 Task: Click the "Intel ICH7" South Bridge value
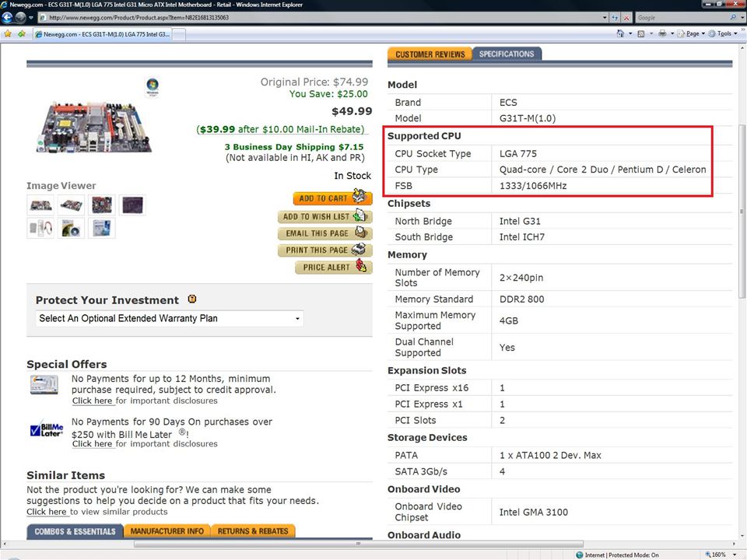(x=521, y=237)
